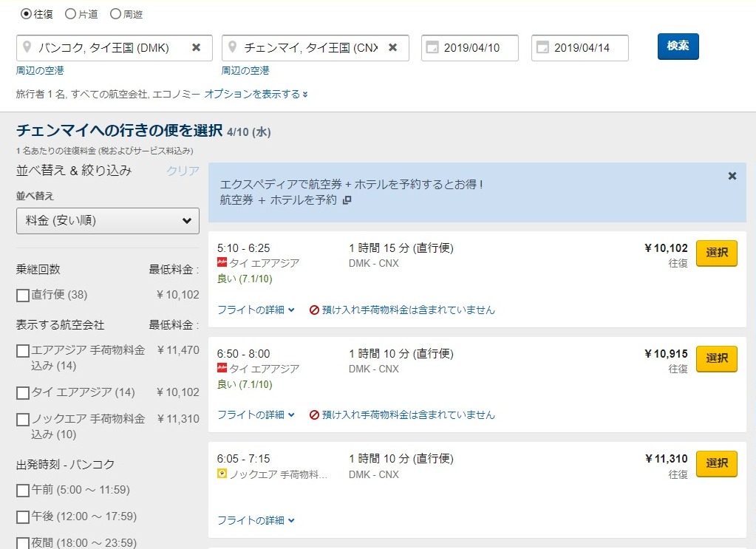Click the AirAsia logo on the 6:50 flight
The height and width of the screenshot is (549, 756).
[222, 368]
